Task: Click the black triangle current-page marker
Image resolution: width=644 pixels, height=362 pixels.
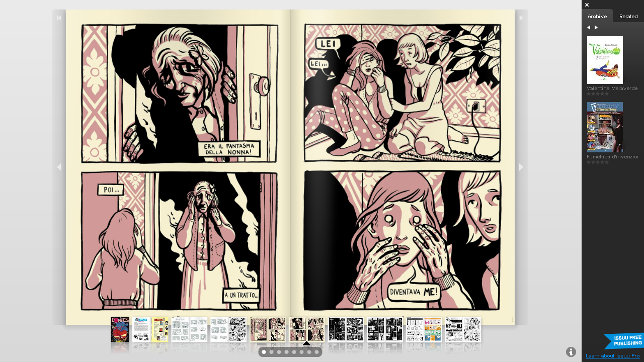Action: (x=307, y=343)
